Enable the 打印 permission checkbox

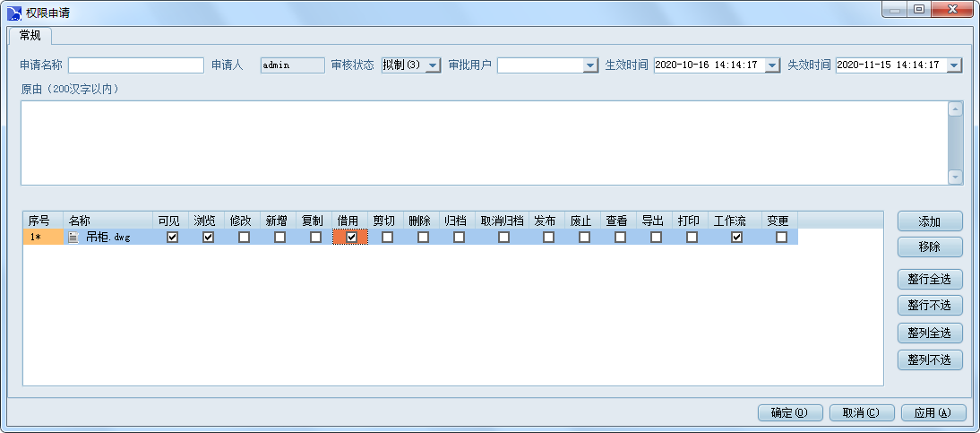point(692,238)
